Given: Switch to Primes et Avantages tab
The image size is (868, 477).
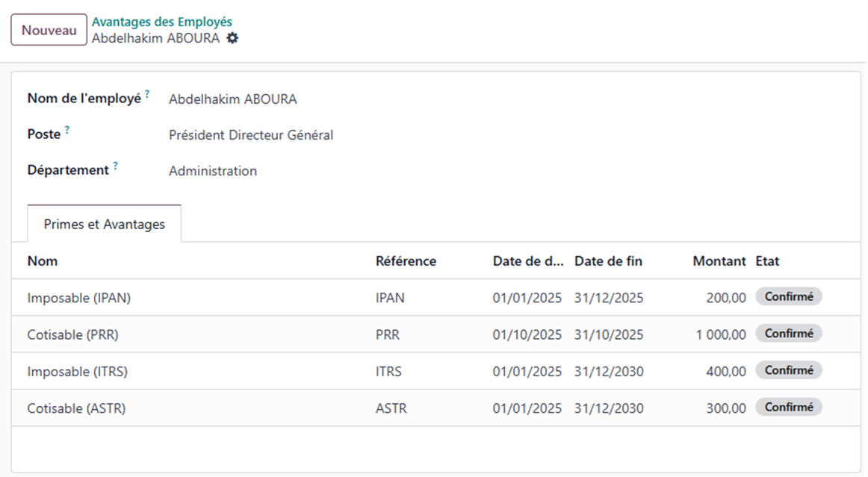Looking at the screenshot, I should [x=104, y=224].
